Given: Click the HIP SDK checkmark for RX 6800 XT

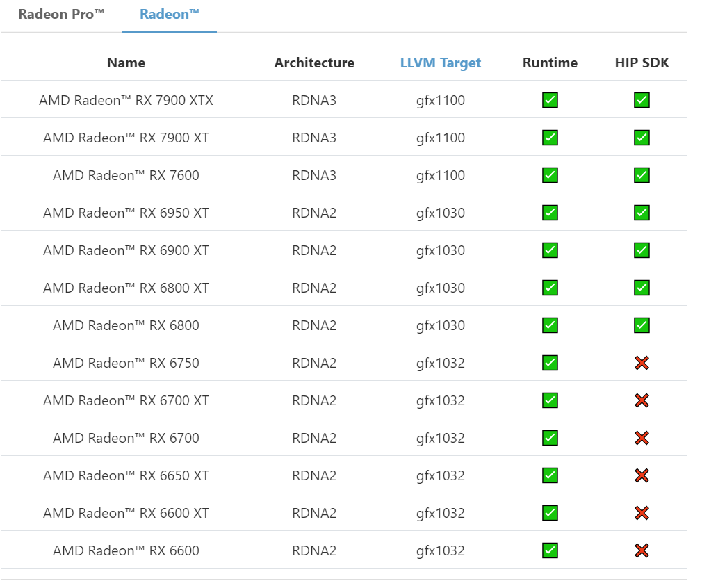Looking at the screenshot, I should [642, 288].
